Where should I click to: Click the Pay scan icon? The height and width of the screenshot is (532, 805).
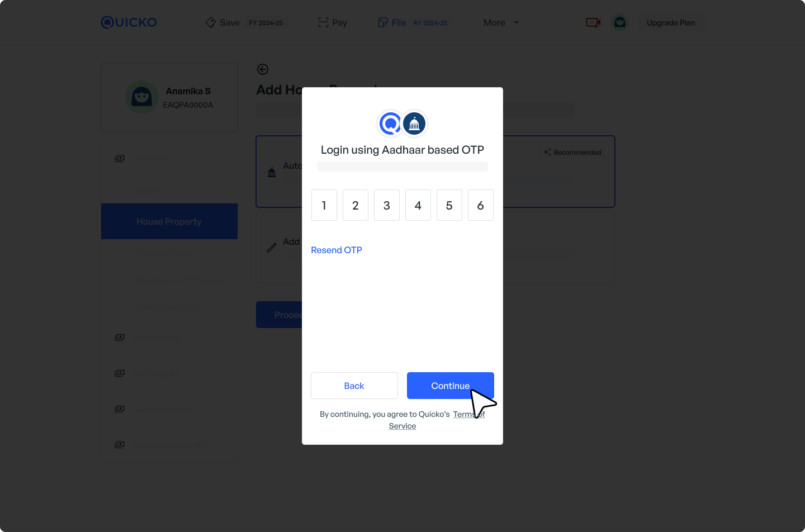[323, 22]
